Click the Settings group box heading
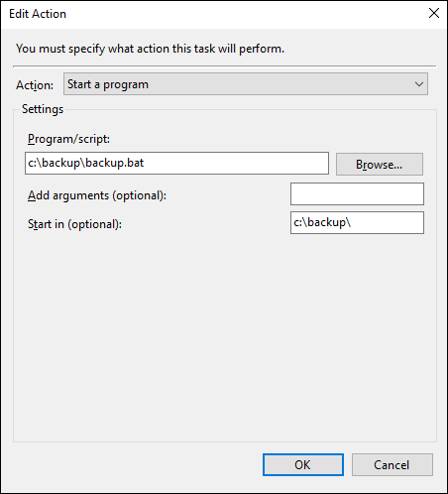The height and width of the screenshot is (494, 448). (43, 109)
